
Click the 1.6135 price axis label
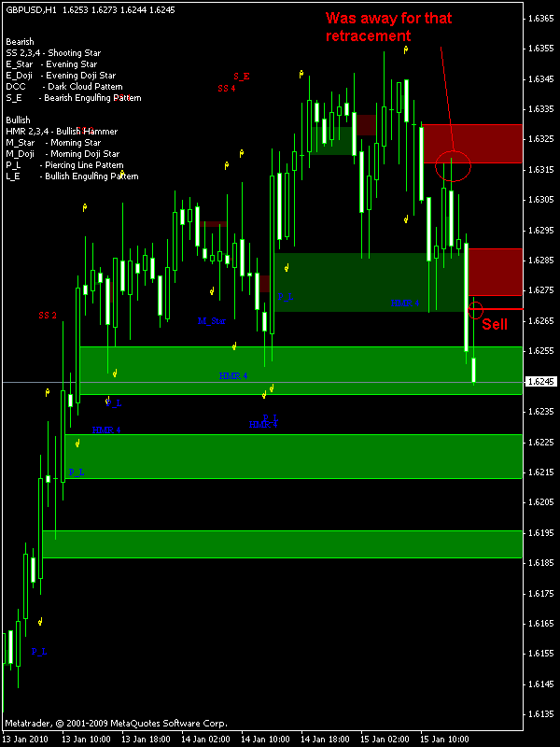pyautogui.click(x=541, y=714)
